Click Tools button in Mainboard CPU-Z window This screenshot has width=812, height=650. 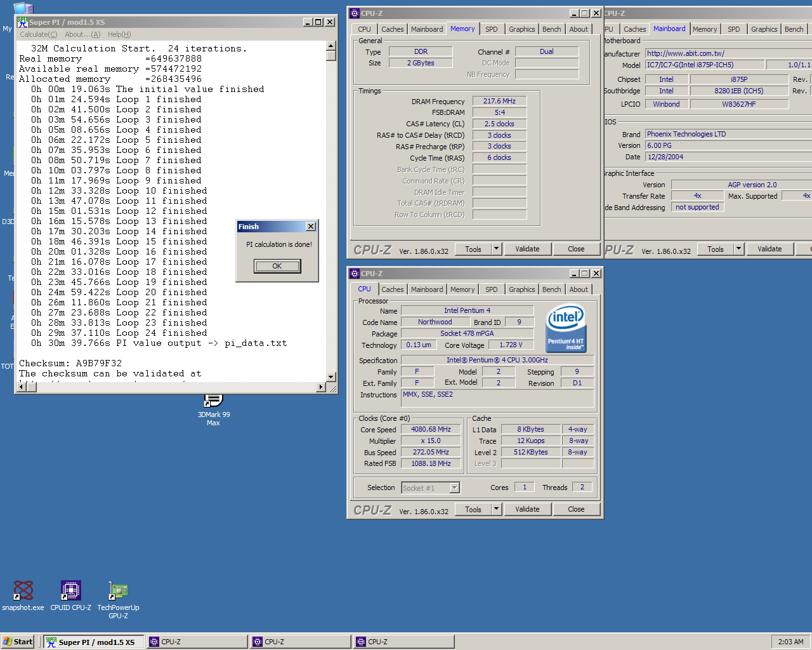pos(716,249)
